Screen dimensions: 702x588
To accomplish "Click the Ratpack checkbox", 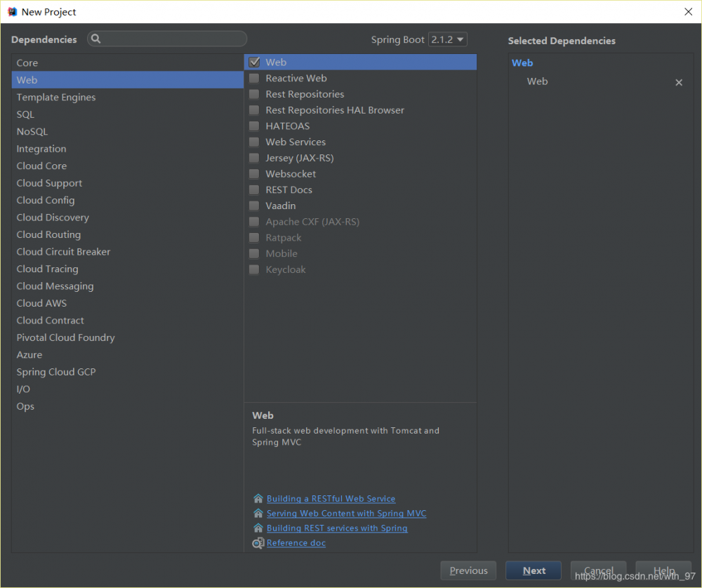I will (x=254, y=238).
